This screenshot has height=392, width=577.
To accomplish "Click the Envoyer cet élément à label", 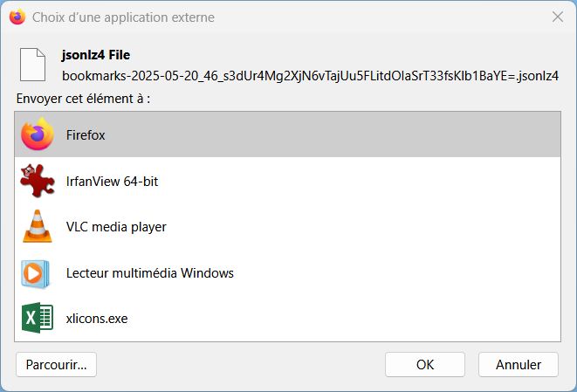I will pyautogui.click(x=83, y=99).
